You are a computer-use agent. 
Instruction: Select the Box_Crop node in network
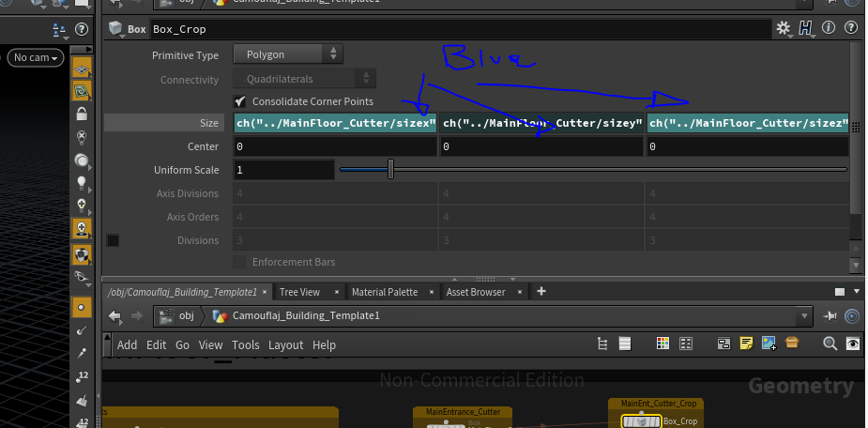click(x=641, y=421)
